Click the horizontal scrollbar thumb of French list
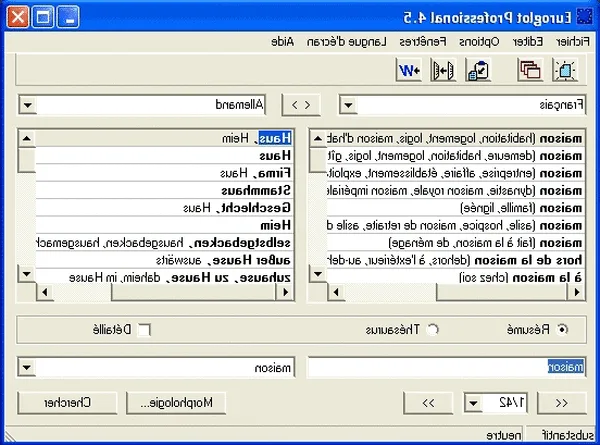 point(501,292)
